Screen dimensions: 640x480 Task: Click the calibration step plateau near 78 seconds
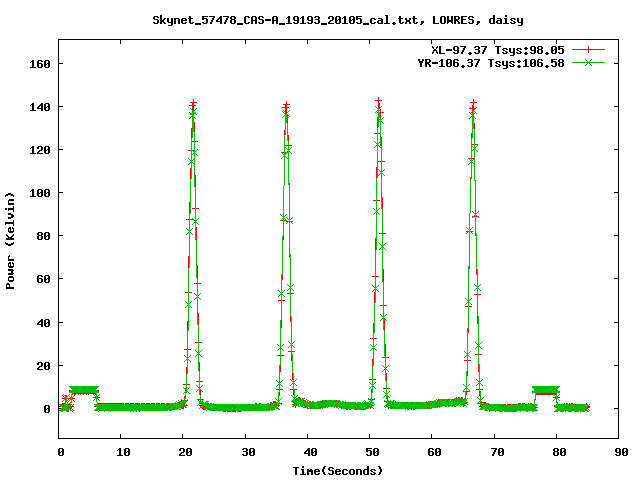click(x=546, y=390)
